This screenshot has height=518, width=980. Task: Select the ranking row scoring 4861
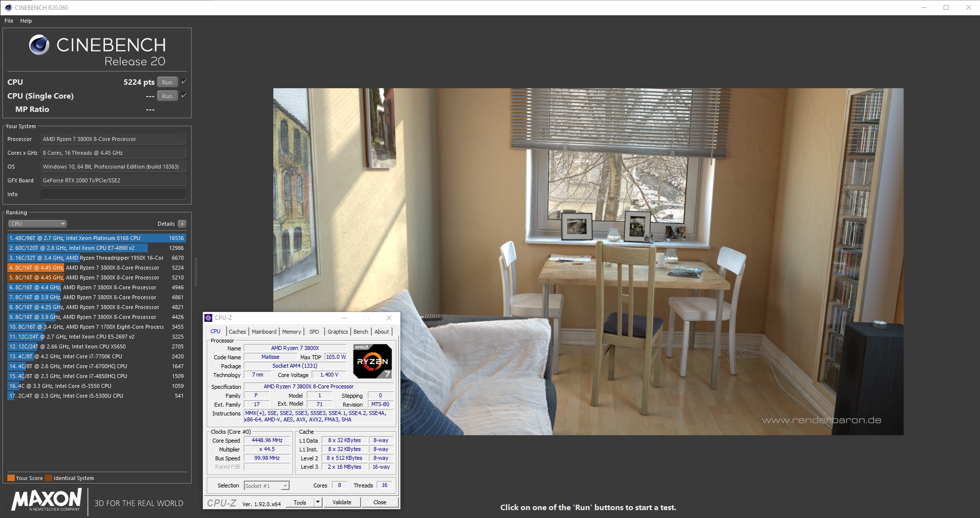pos(97,297)
